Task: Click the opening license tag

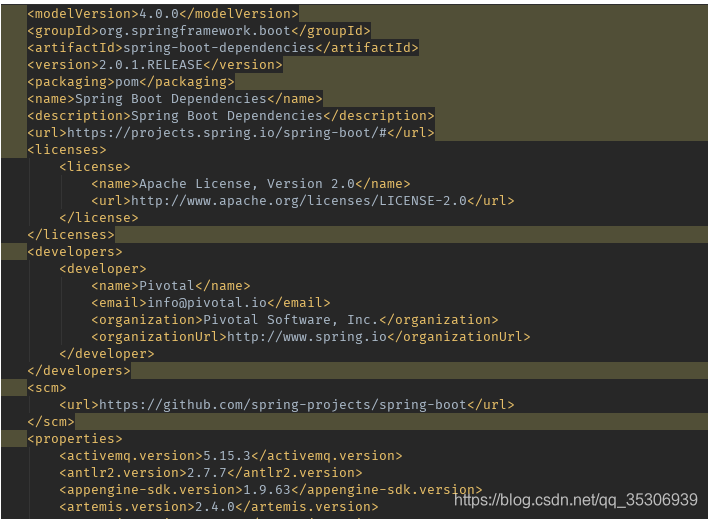Action: 95,167
